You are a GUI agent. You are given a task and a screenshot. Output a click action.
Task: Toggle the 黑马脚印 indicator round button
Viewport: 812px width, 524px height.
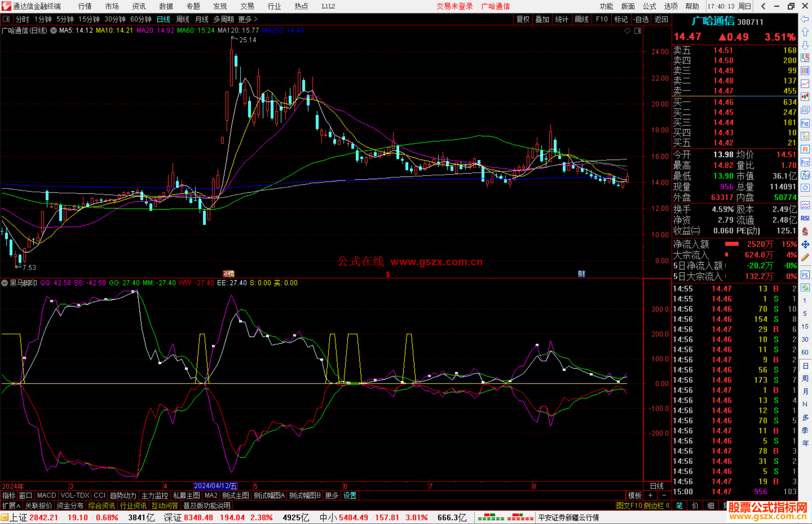[x=5, y=283]
